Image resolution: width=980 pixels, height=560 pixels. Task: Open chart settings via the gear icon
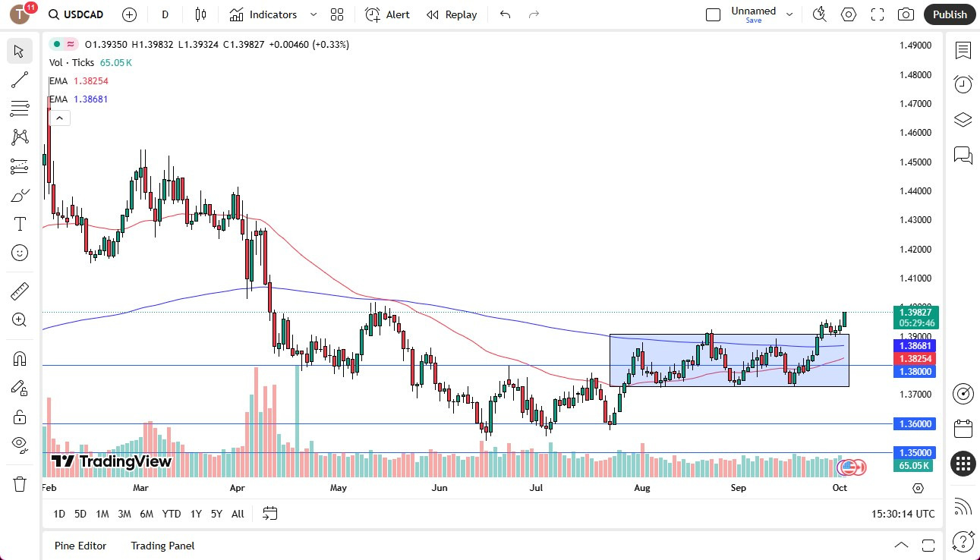pyautogui.click(x=849, y=14)
